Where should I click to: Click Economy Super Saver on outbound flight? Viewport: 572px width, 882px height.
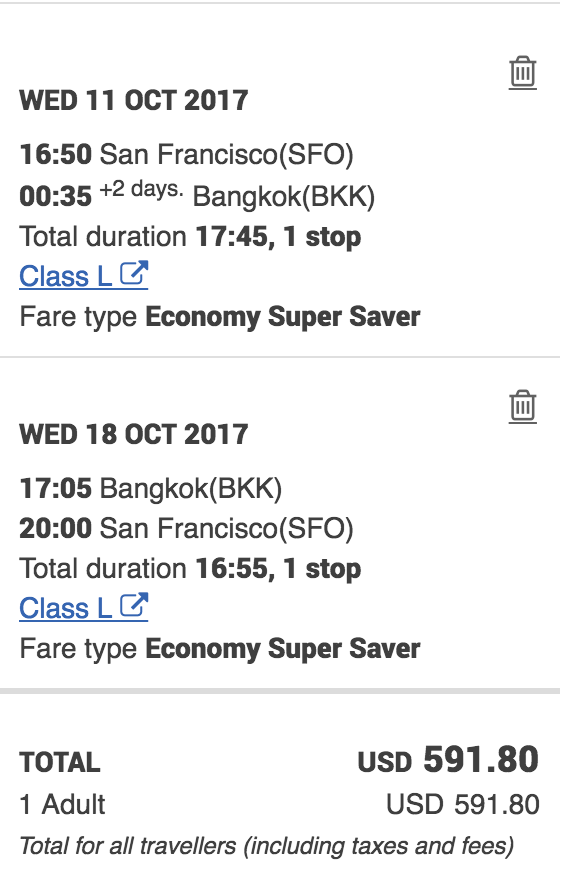pos(283,317)
